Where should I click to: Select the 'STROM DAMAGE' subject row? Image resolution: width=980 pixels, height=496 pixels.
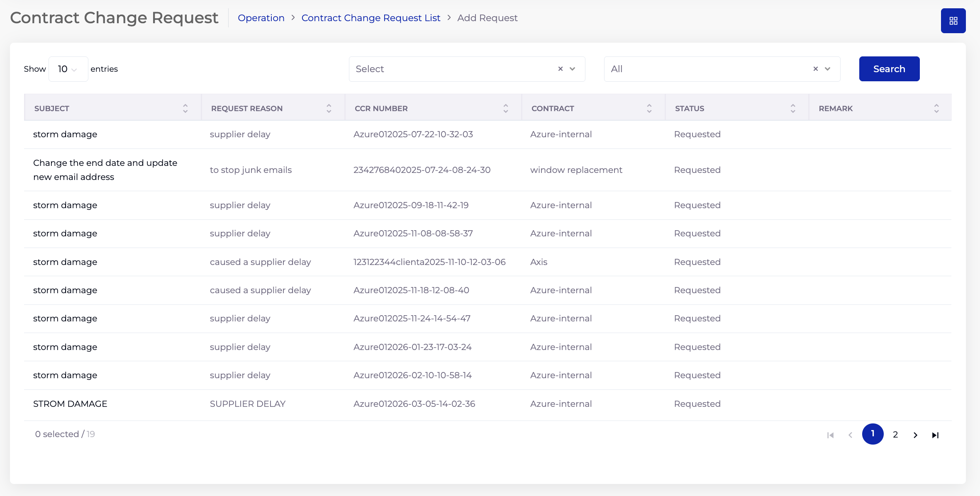point(70,404)
